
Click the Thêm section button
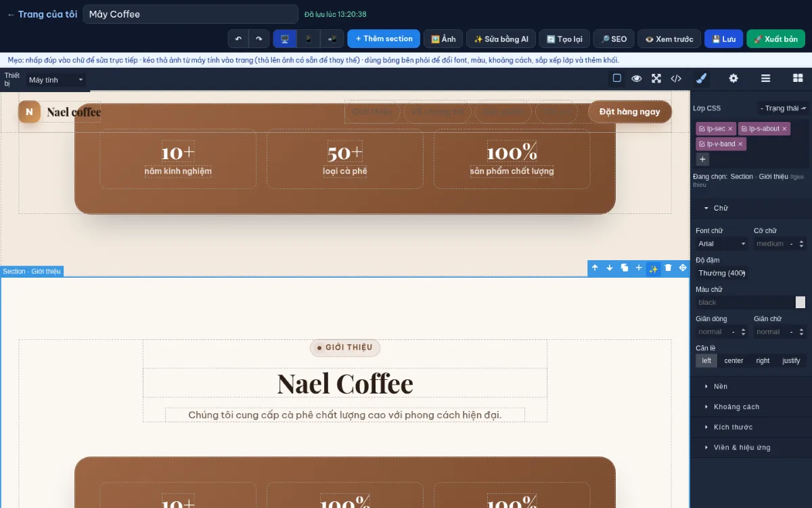click(x=384, y=39)
